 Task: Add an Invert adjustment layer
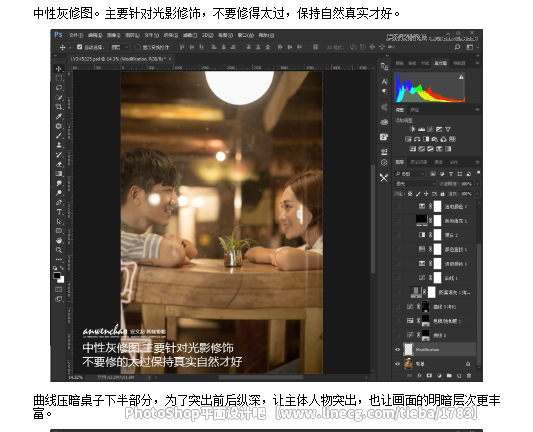(x=413, y=149)
